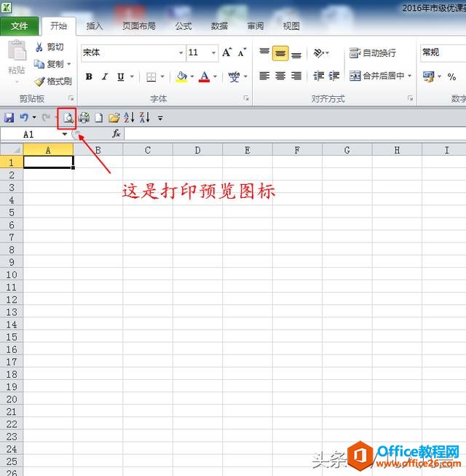Toggle underline formatting
The image size is (466, 476).
(x=121, y=77)
